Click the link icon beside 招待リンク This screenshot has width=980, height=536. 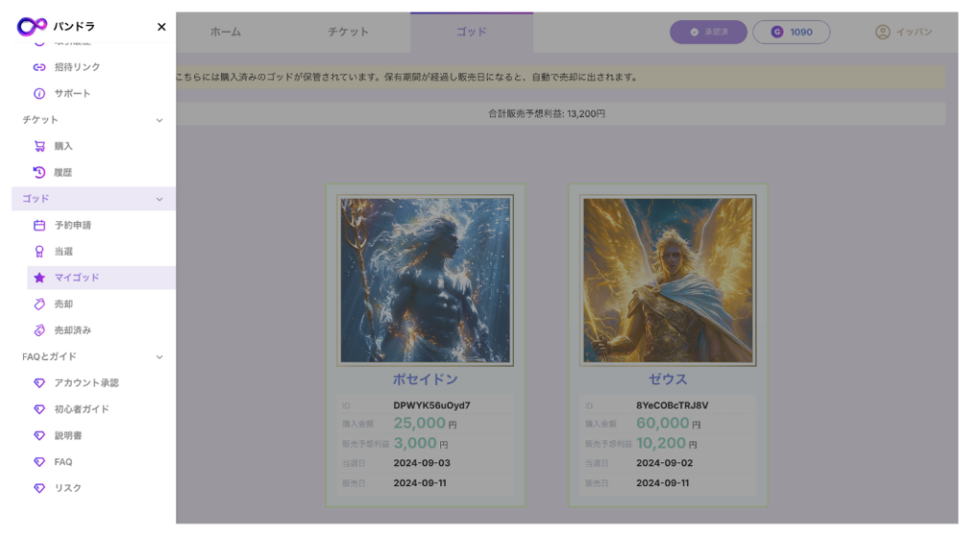(x=39, y=67)
